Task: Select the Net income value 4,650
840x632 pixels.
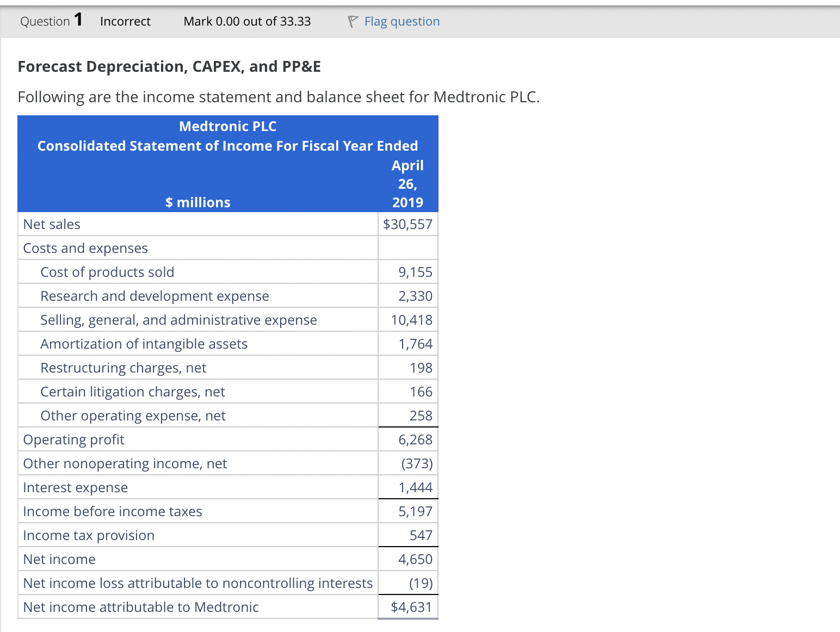Action: pos(416,559)
